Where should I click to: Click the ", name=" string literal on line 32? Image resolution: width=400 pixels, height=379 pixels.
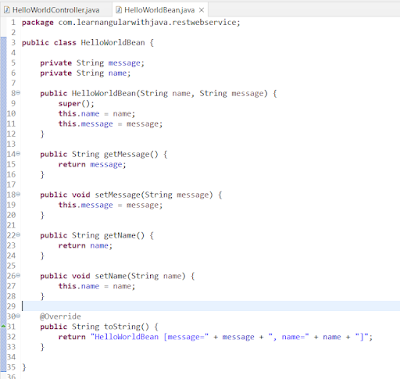tap(289, 337)
